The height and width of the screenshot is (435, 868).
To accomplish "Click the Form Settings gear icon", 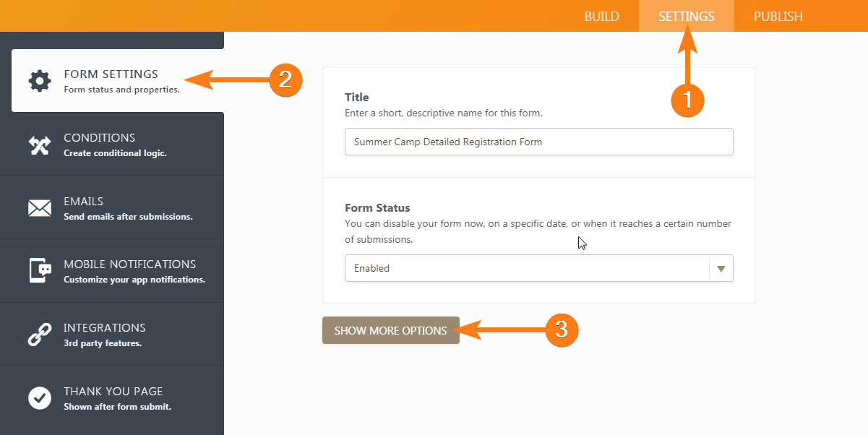I will [x=39, y=80].
